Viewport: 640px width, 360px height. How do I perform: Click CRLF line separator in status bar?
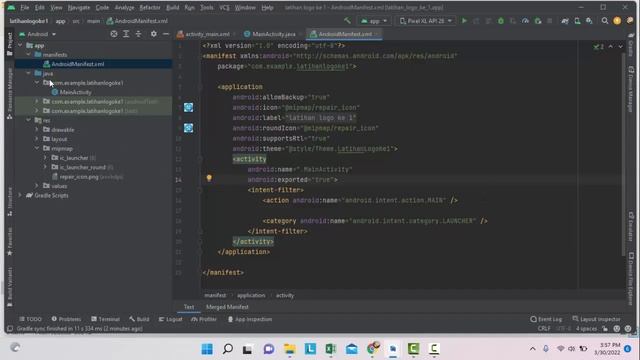544,329
